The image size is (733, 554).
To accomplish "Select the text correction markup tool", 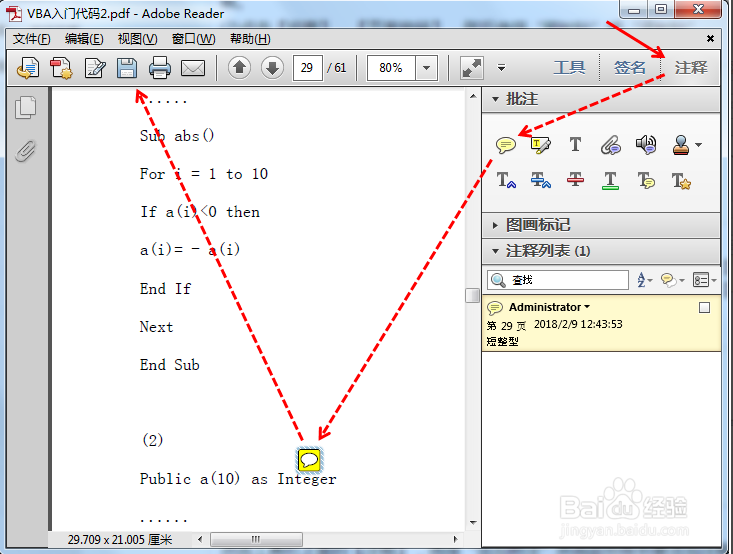I will tap(681, 180).
